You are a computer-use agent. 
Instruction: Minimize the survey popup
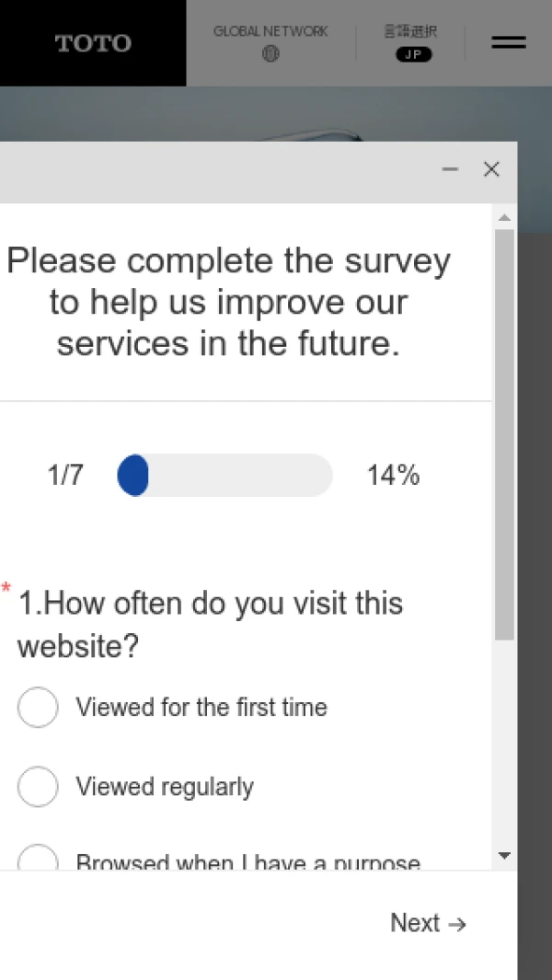coord(450,169)
